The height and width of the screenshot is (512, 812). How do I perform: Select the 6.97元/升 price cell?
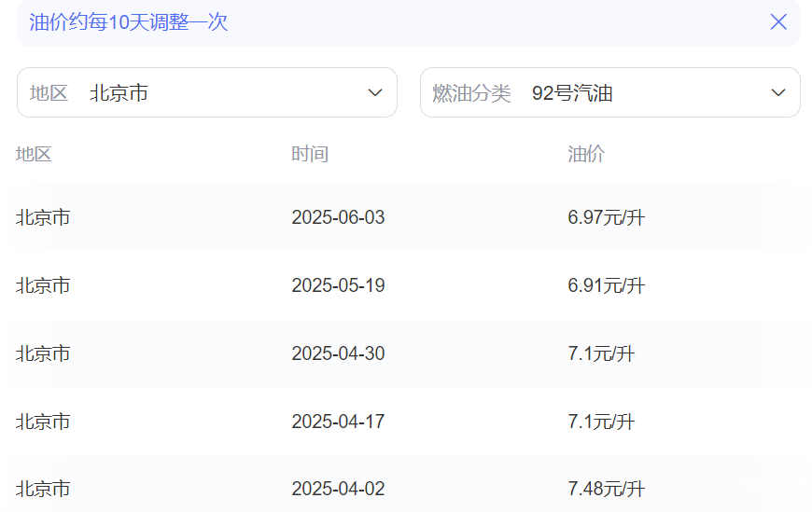click(x=606, y=218)
